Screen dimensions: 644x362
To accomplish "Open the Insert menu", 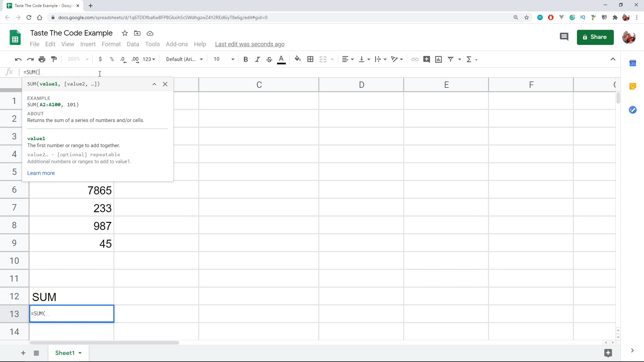I will click(88, 44).
